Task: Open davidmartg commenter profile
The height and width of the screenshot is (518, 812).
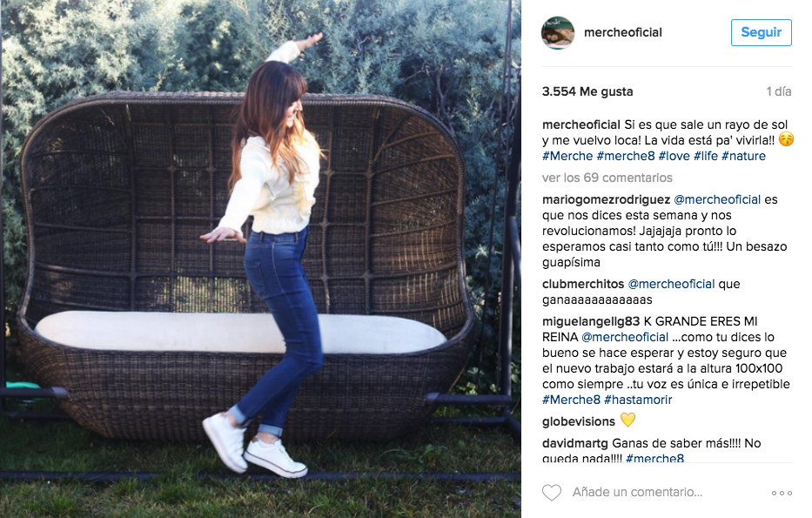Action: [575, 443]
